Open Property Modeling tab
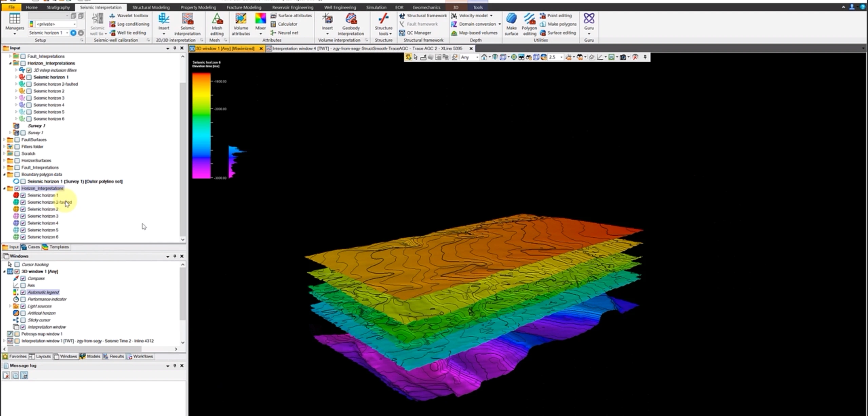The width and height of the screenshot is (868, 416). point(198,7)
